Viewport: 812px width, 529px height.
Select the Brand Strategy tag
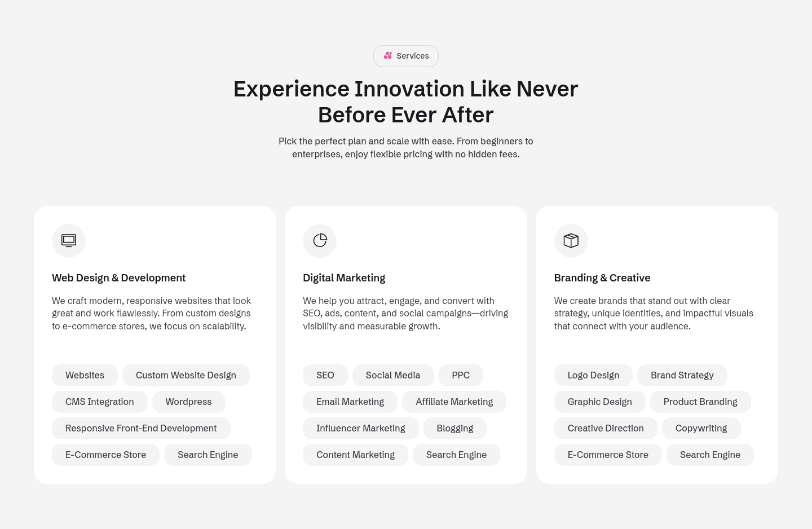682,376
